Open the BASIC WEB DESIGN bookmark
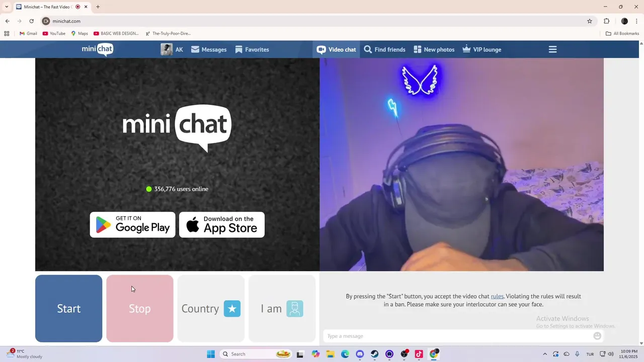The height and width of the screenshot is (362, 644). click(x=116, y=34)
